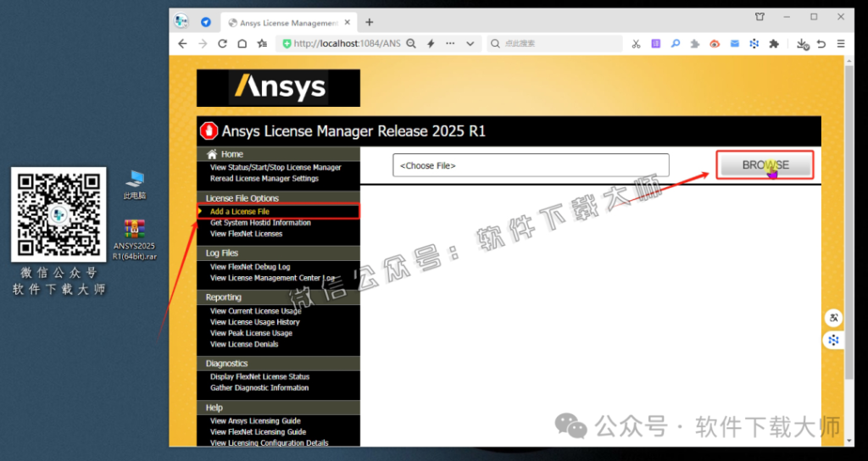The image size is (868, 461).
Task: Select Add a License File
Action: coord(240,211)
